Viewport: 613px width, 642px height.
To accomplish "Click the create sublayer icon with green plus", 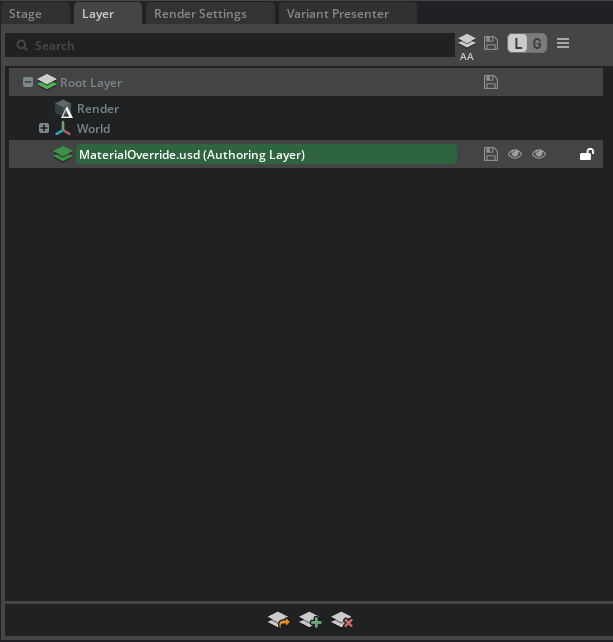I will pos(310,621).
